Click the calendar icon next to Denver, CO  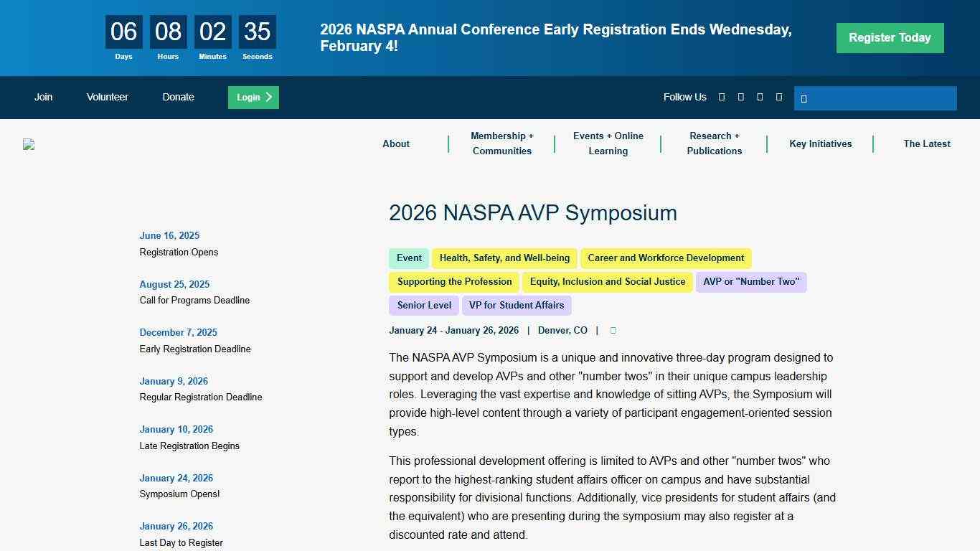tap(613, 330)
